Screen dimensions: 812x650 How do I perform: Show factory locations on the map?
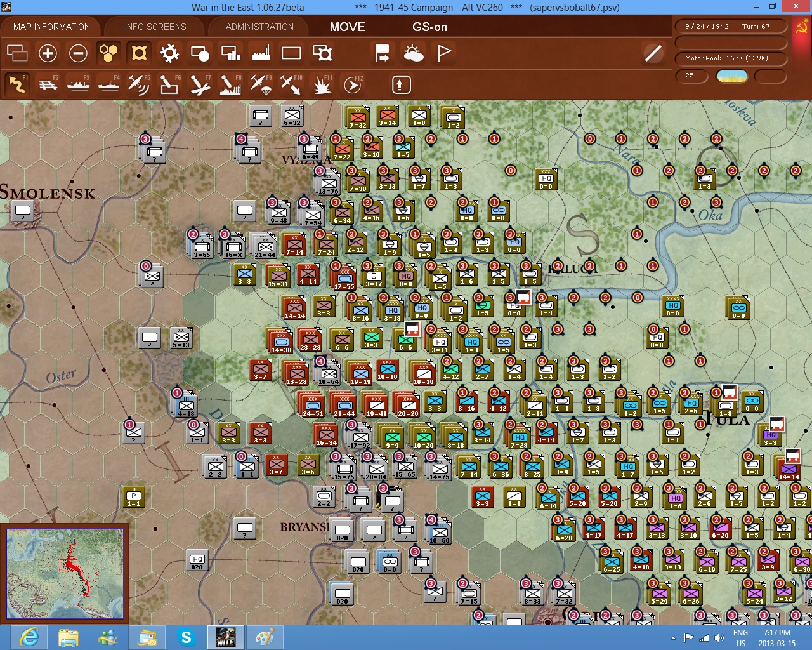(x=261, y=53)
